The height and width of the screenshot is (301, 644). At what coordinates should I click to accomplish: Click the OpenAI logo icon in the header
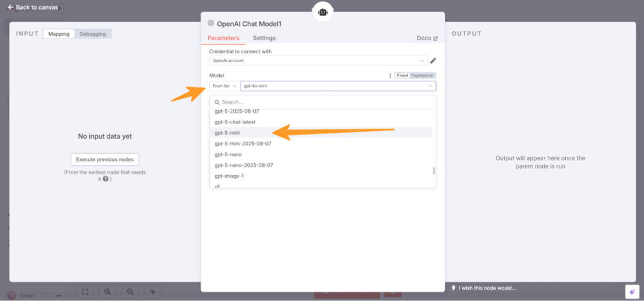pos(211,23)
